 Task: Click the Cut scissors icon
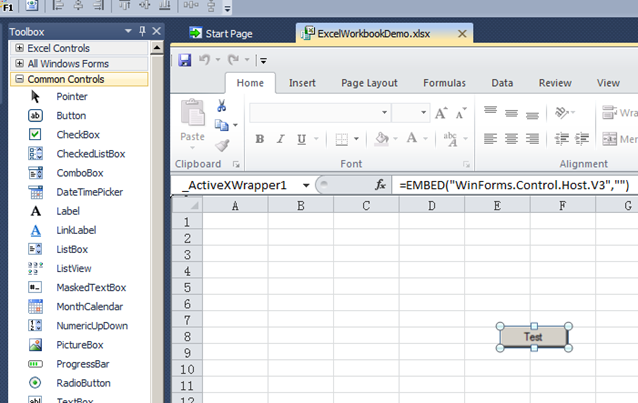tap(221, 106)
